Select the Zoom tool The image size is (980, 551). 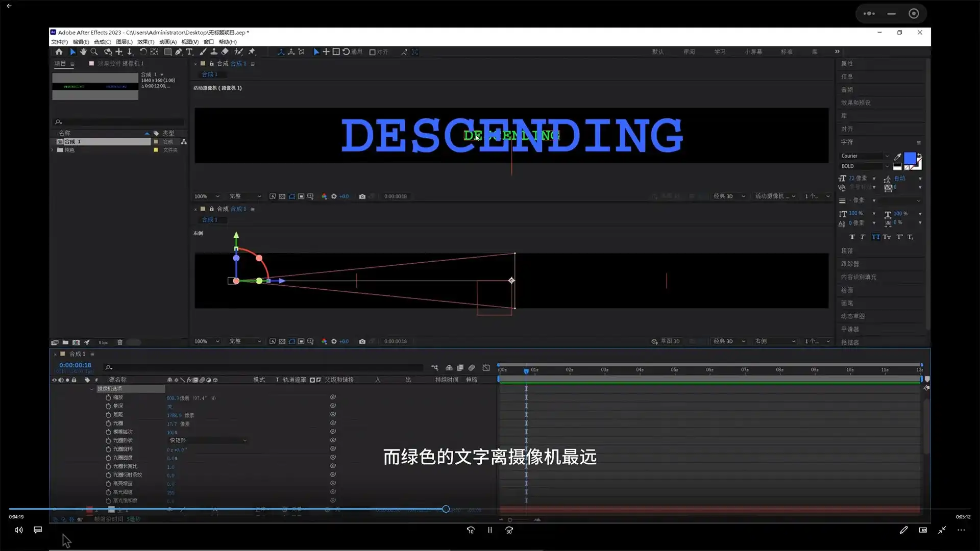(94, 52)
